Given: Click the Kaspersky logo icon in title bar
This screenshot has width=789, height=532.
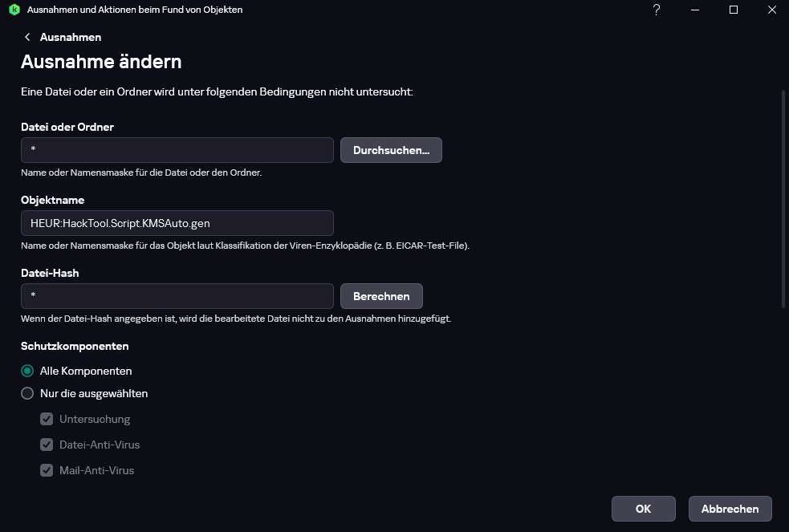Looking at the screenshot, I should point(14,10).
